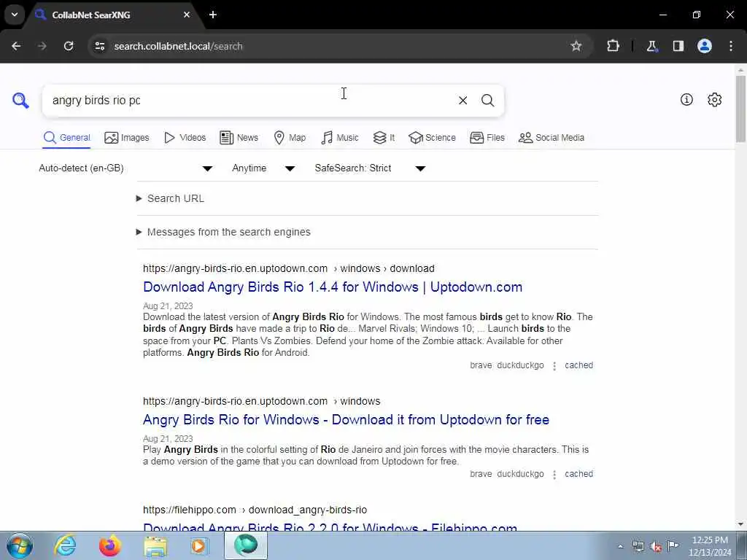
Task: Open the SafeSearch: Strict dropdown
Action: pyautogui.click(x=370, y=168)
